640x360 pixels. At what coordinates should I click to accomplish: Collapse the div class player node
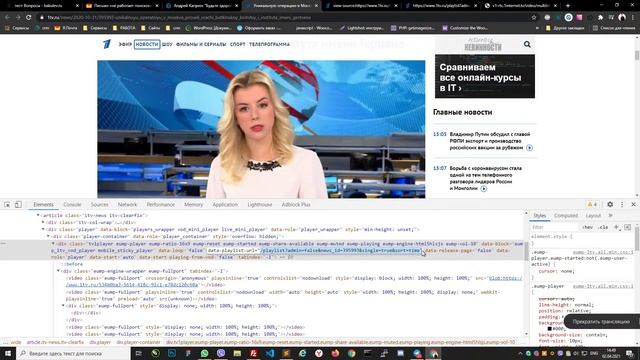click(x=43, y=229)
